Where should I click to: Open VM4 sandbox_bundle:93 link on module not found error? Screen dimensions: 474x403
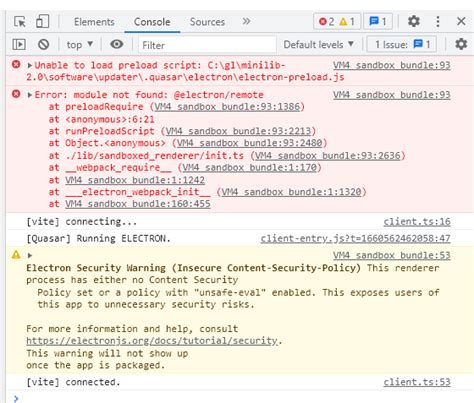(x=392, y=95)
